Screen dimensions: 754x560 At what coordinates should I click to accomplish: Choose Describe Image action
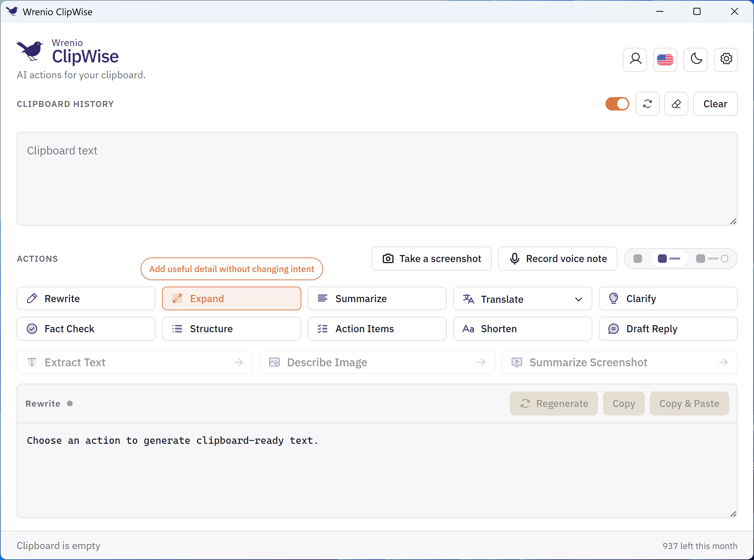(377, 362)
